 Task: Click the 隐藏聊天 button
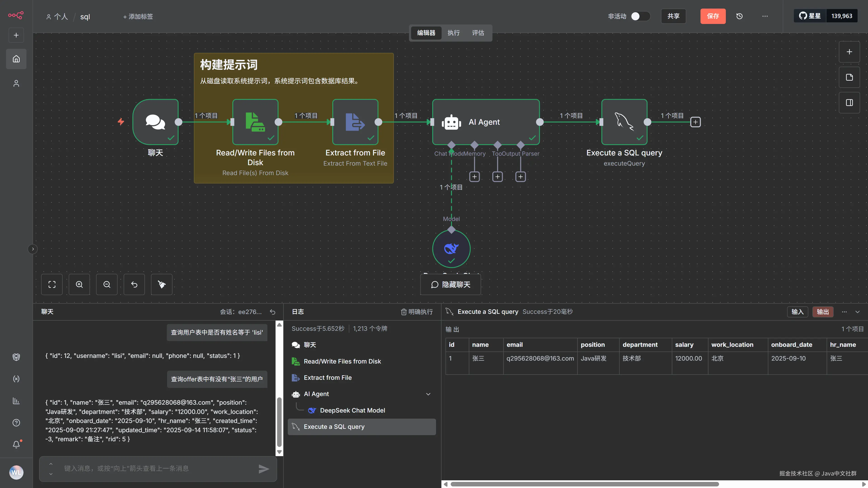[451, 285]
